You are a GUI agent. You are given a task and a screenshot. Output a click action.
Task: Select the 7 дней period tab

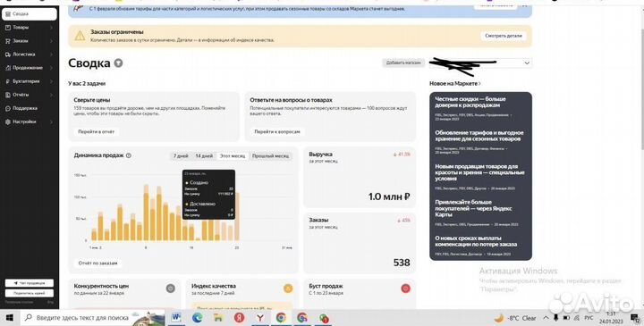click(181, 155)
